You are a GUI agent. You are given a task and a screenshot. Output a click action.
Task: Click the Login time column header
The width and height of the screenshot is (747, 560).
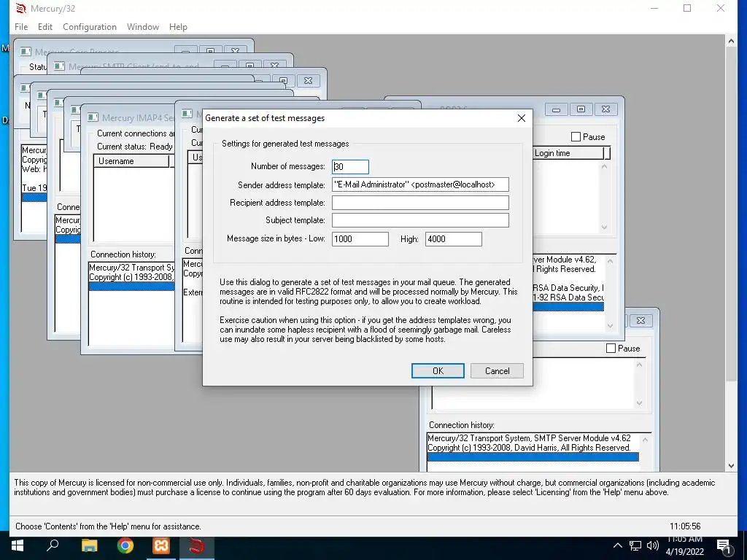tap(568, 153)
